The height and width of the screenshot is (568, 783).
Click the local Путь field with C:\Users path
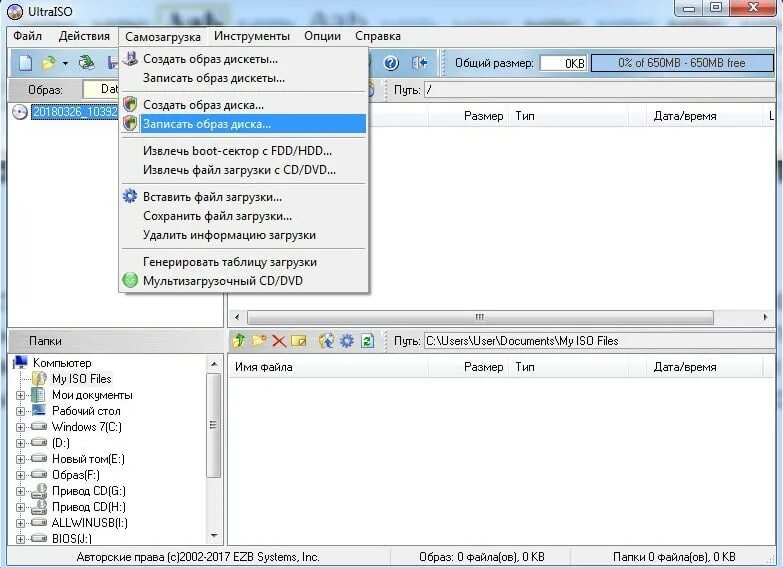click(599, 341)
